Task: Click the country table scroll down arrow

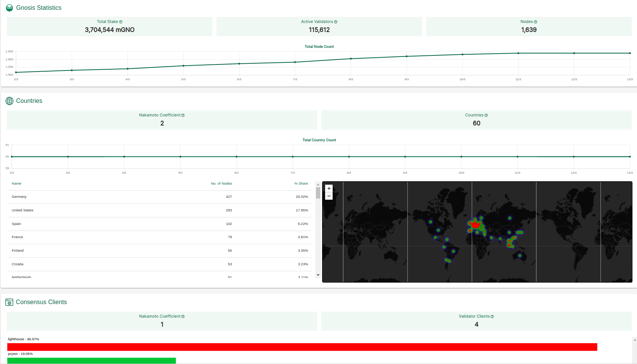Action: pyautogui.click(x=318, y=275)
